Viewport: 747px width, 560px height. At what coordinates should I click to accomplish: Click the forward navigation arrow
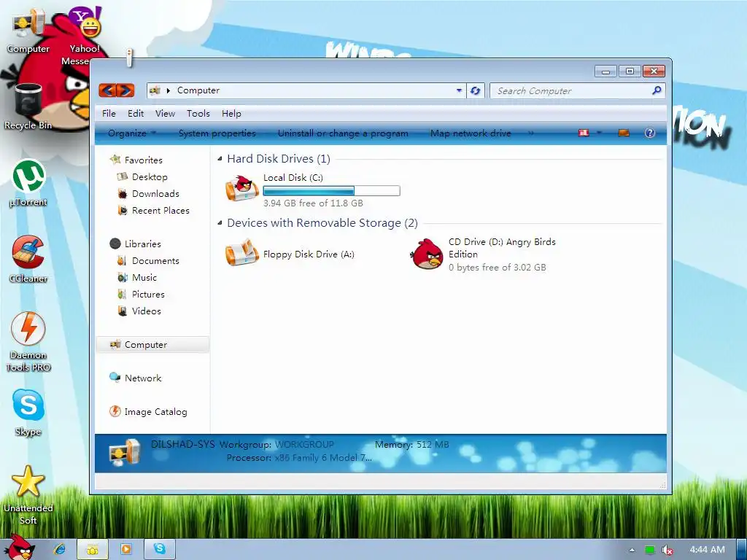tap(125, 90)
